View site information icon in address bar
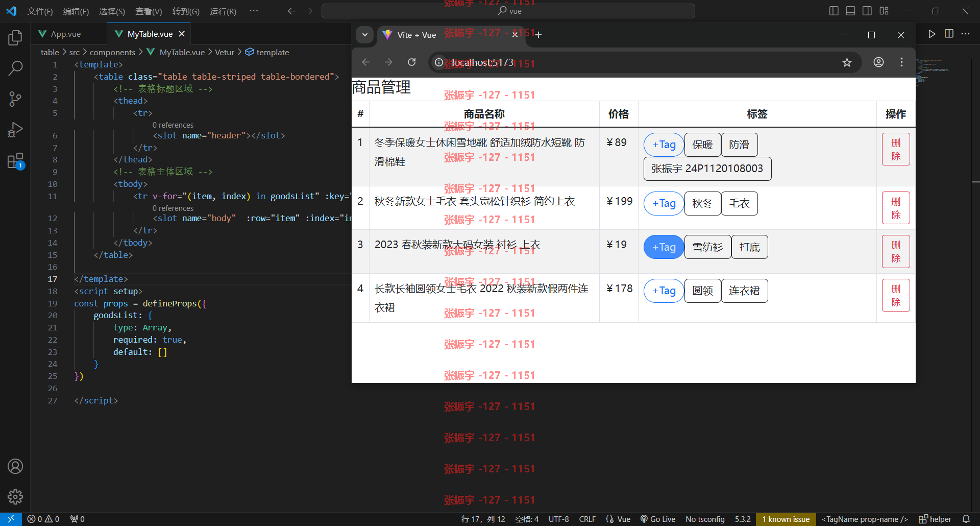Viewport: 980px width, 526px height. (x=439, y=62)
